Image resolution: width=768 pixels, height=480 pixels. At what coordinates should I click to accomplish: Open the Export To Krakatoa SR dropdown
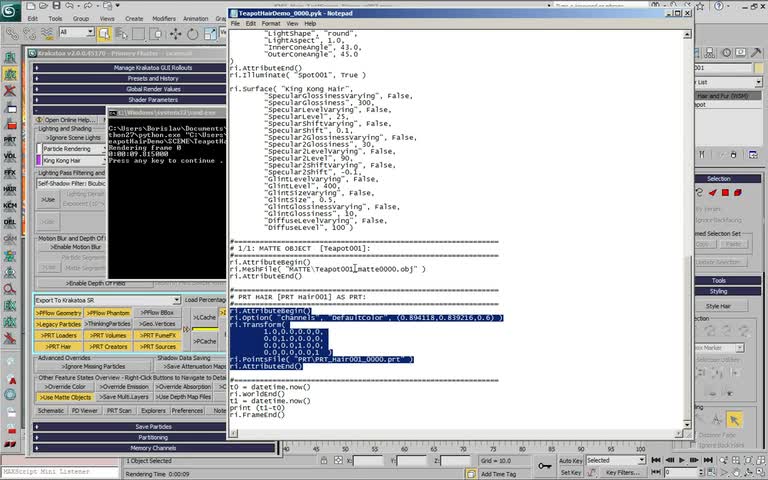[107, 300]
